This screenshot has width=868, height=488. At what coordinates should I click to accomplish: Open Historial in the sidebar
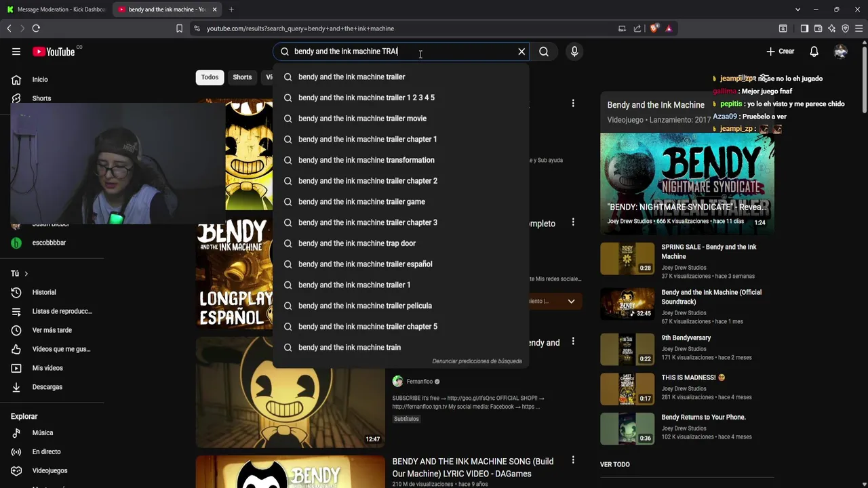click(x=44, y=292)
